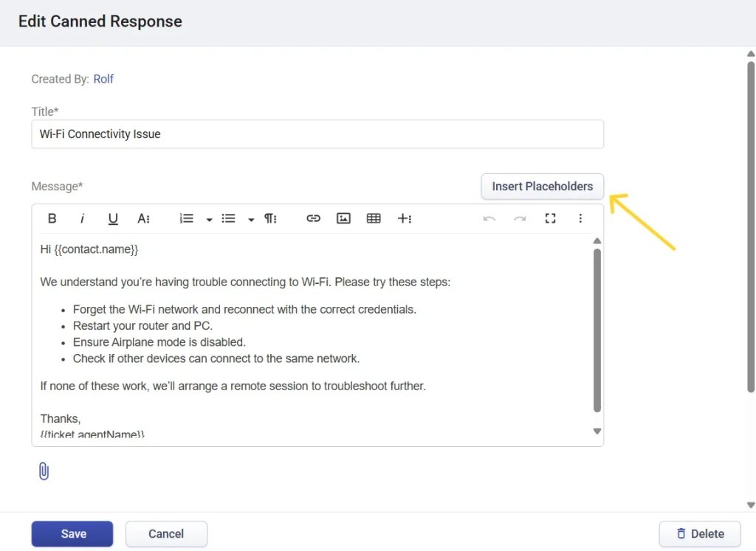Click the message editor scrollbar up arrow

(597, 240)
